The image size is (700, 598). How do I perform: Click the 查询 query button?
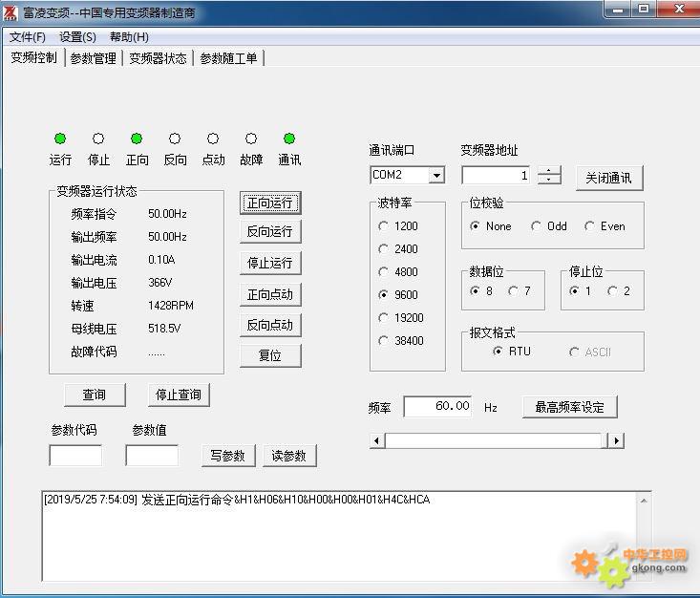(95, 395)
